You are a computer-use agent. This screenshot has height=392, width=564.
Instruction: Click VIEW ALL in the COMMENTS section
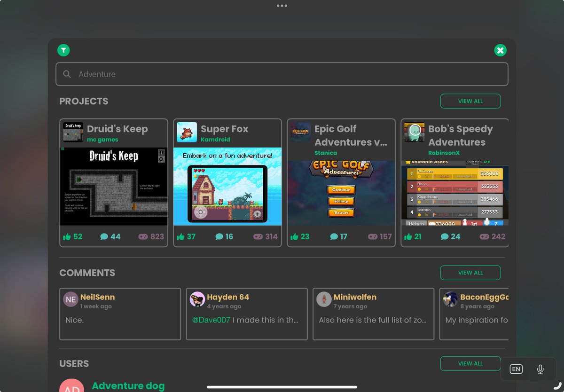[x=470, y=272]
